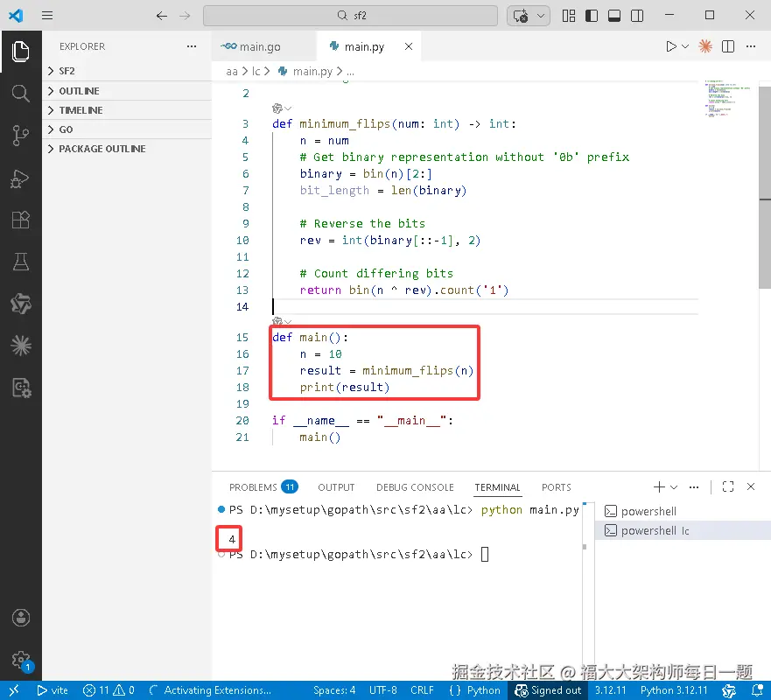Screen dimensions: 771x700
Task: Split the editor to the right
Action: [x=728, y=46]
